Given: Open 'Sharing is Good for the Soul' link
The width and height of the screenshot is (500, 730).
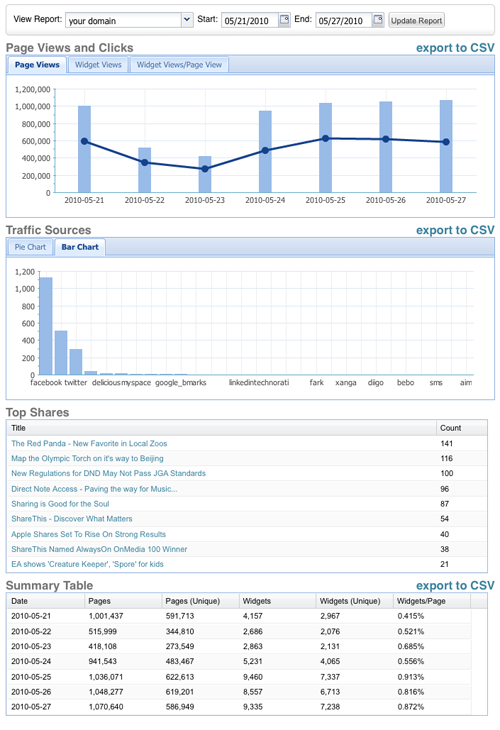Looking at the screenshot, I should [61, 504].
